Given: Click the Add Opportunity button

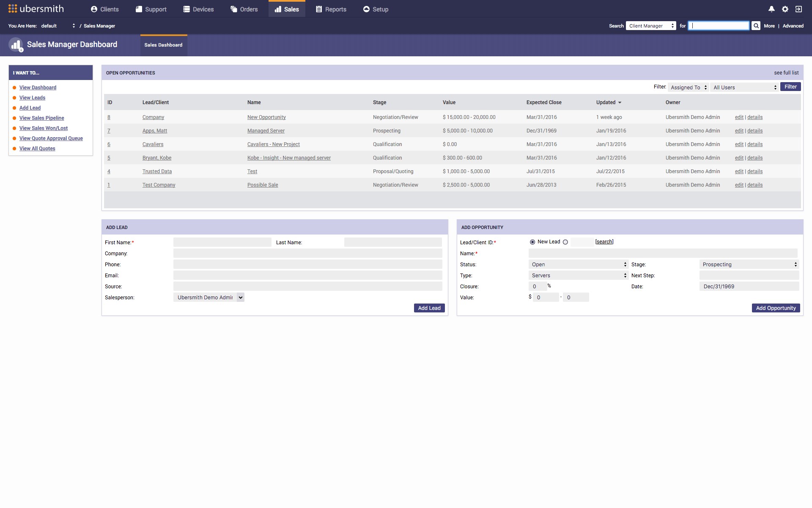Looking at the screenshot, I should 776,308.
